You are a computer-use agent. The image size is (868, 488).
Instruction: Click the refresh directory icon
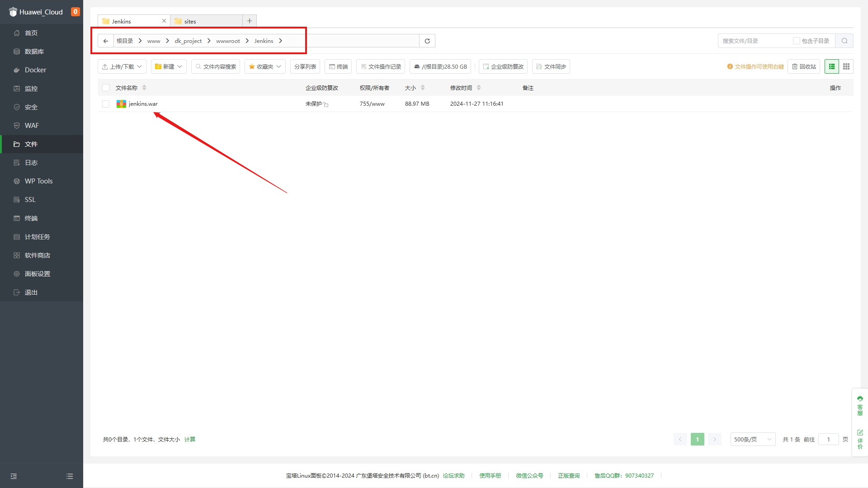click(x=427, y=41)
